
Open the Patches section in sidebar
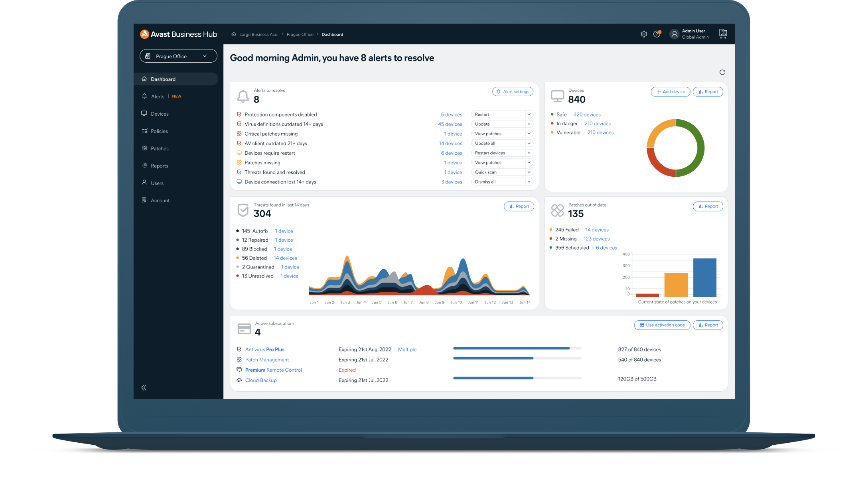[159, 148]
